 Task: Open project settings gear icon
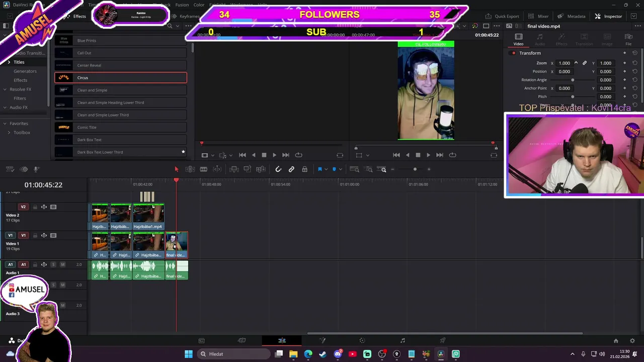coord(632,340)
